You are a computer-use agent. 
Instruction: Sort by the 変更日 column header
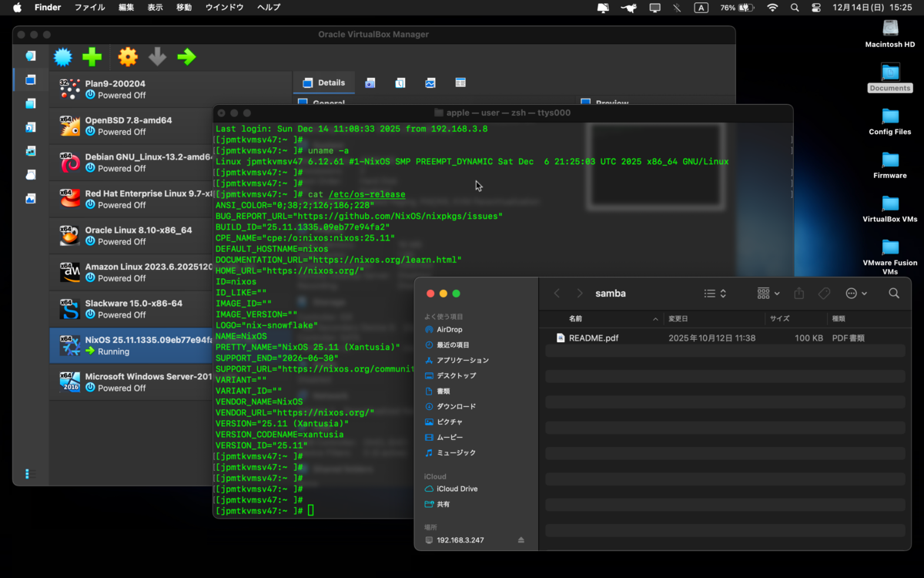pos(678,318)
